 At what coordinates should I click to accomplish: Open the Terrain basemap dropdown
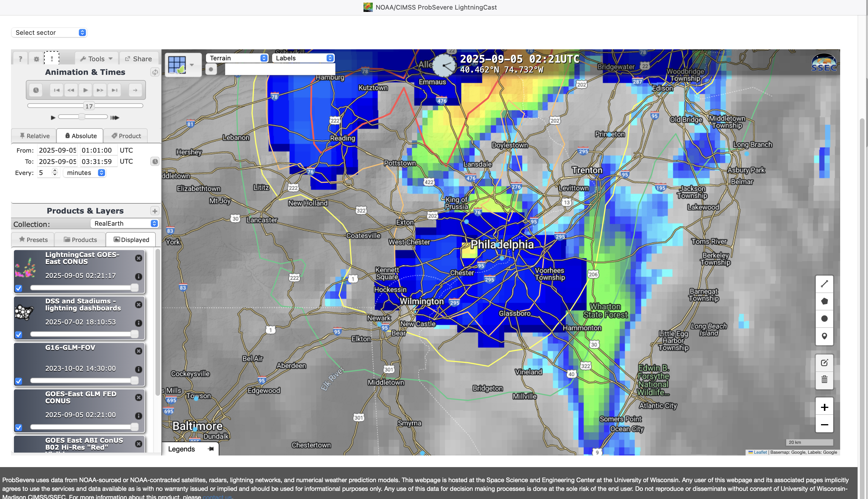237,58
